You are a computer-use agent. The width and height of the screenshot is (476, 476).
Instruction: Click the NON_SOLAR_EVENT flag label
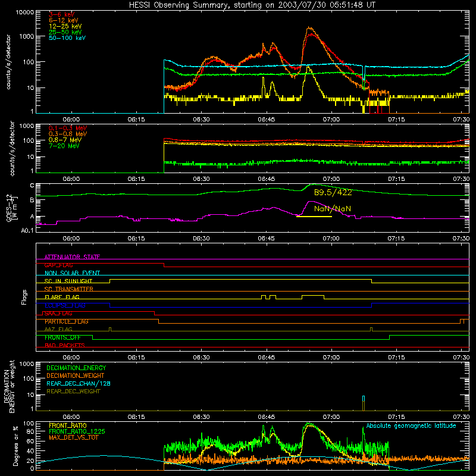tap(72, 273)
